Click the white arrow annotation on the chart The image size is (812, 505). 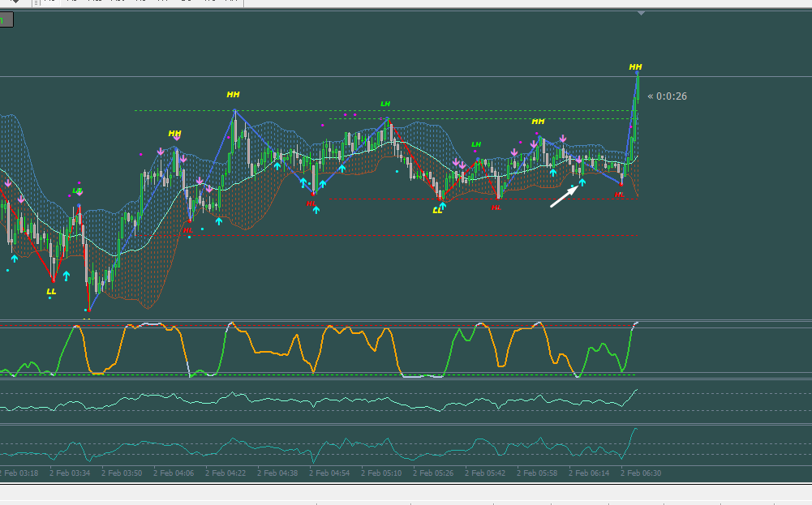point(564,197)
